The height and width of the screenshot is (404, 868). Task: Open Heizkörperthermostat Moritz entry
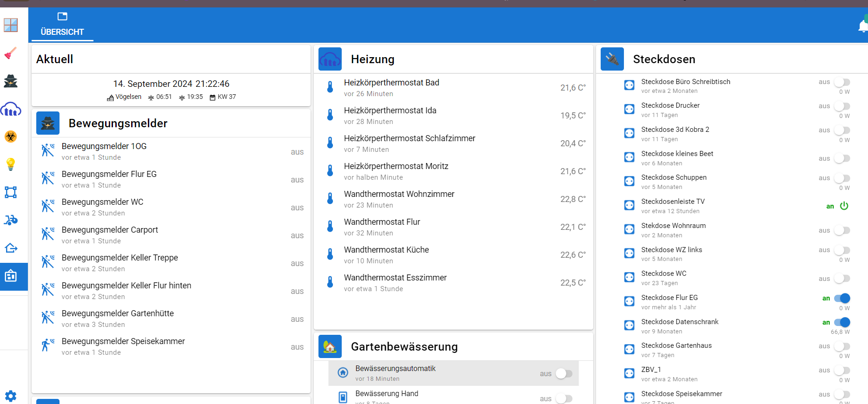pyautogui.click(x=453, y=171)
